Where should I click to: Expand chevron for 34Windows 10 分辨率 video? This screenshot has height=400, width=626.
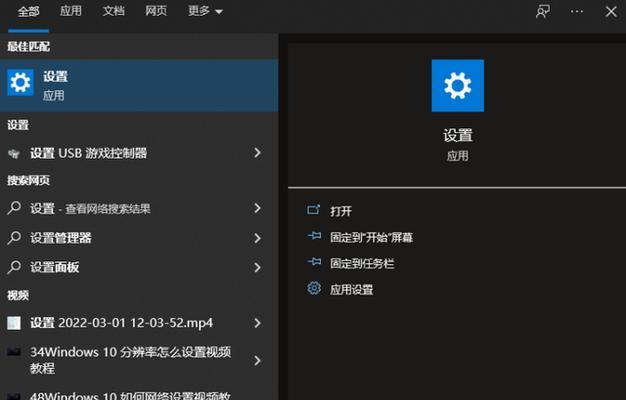(x=258, y=361)
